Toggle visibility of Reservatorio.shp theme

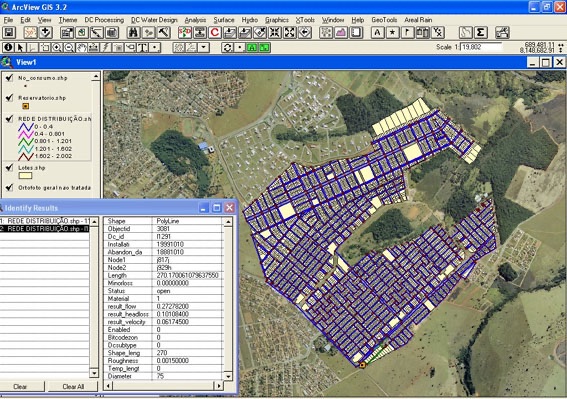(x=9, y=98)
